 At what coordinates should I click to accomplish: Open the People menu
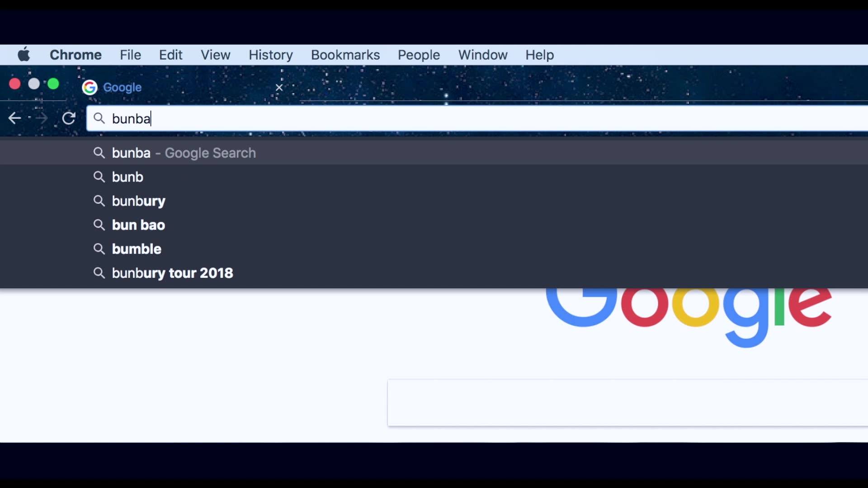pyautogui.click(x=419, y=55)
